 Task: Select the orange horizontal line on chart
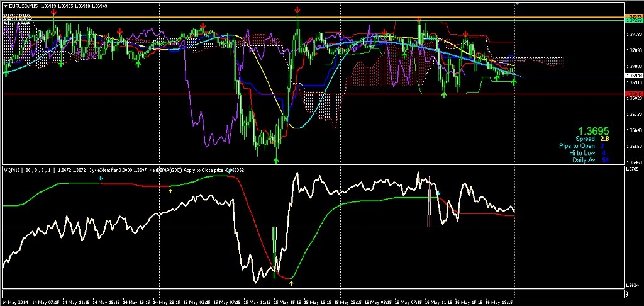[313, 17]
